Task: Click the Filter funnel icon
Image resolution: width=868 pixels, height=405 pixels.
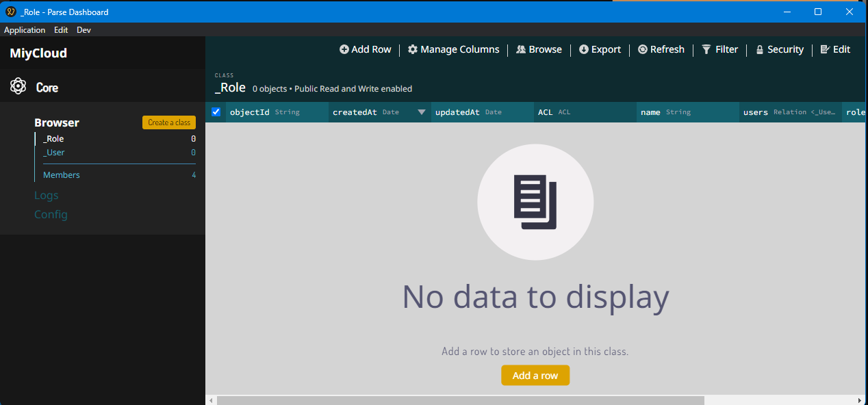Action: [706, 49]
